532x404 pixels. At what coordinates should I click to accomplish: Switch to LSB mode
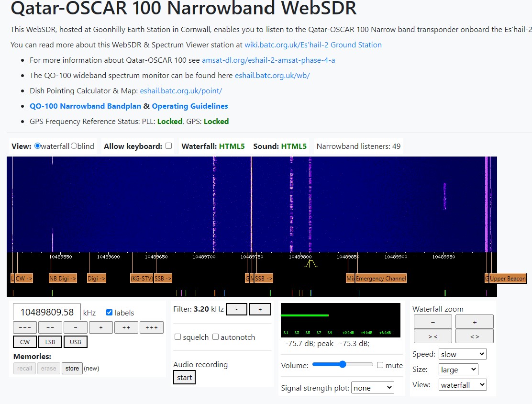pos(50,342)
